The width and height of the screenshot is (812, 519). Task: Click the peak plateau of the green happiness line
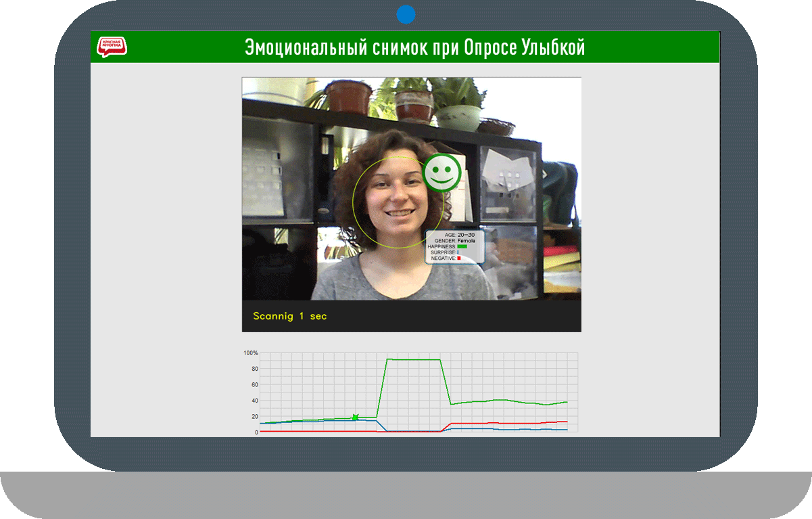coord(413,359)
